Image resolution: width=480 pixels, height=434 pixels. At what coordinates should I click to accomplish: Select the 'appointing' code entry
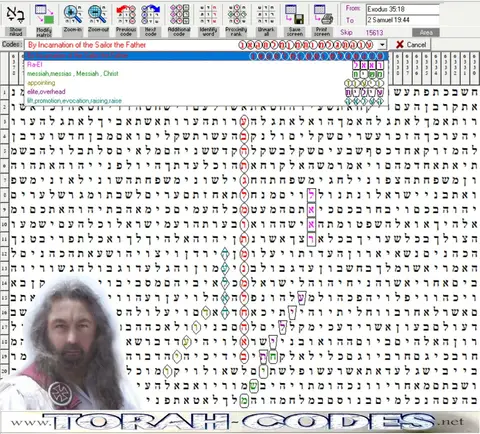coord(206,83)
